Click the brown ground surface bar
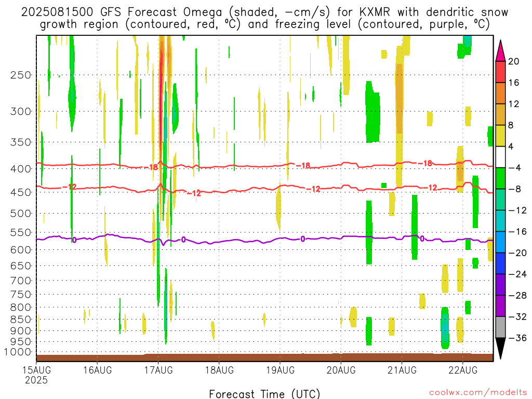The width and height of the screenshot is (532, 399). (x=265, y=357)
